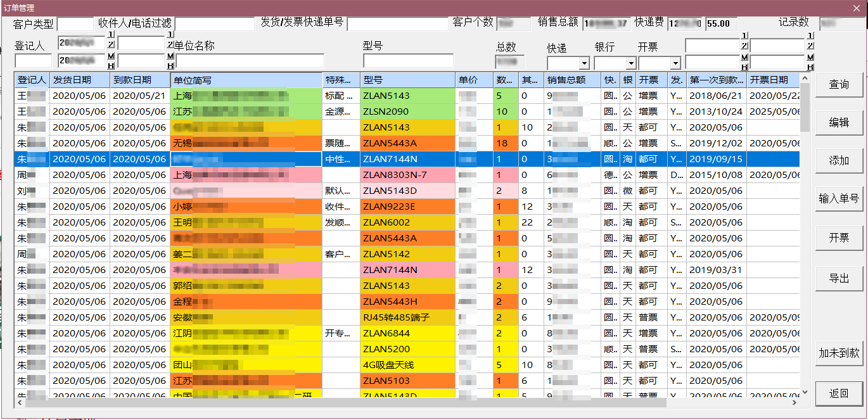Image resolution: width=868 pixels, height=420 pixels.
Task: Open the 输入单号 dialog button
Action: pos(839,199)
